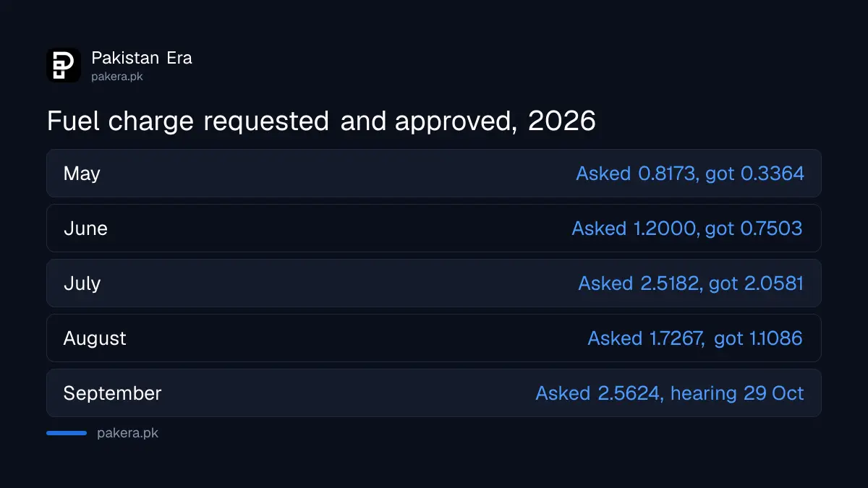Select the May row

434,174
